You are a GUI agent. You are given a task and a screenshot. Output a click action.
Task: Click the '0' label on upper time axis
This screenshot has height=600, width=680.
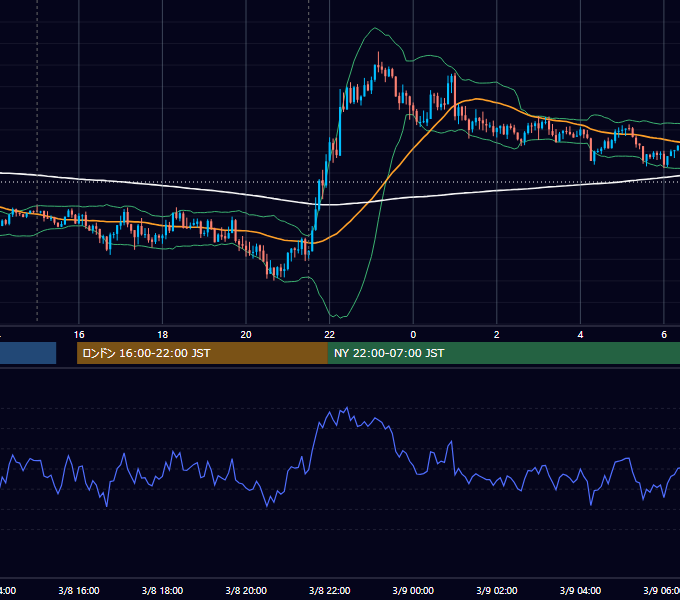point(413,335)
